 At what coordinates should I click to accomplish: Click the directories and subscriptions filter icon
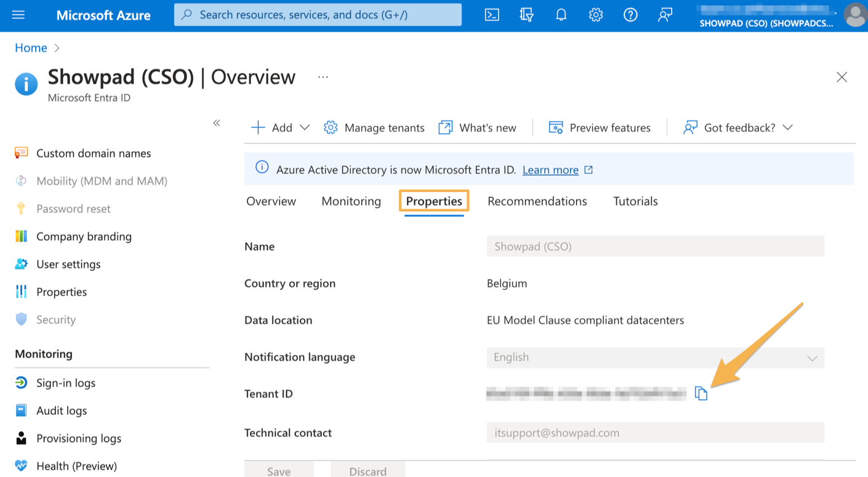(x=526, y=15)
